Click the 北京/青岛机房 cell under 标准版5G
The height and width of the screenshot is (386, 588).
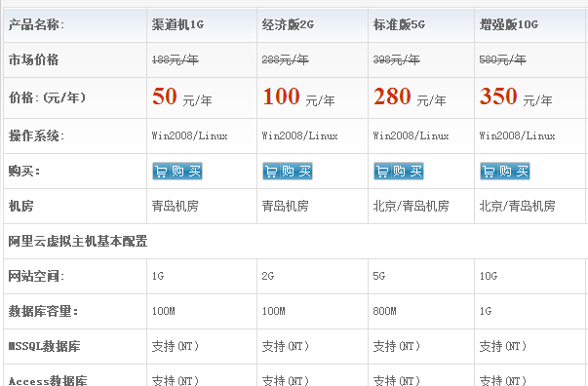coord(411,206)
